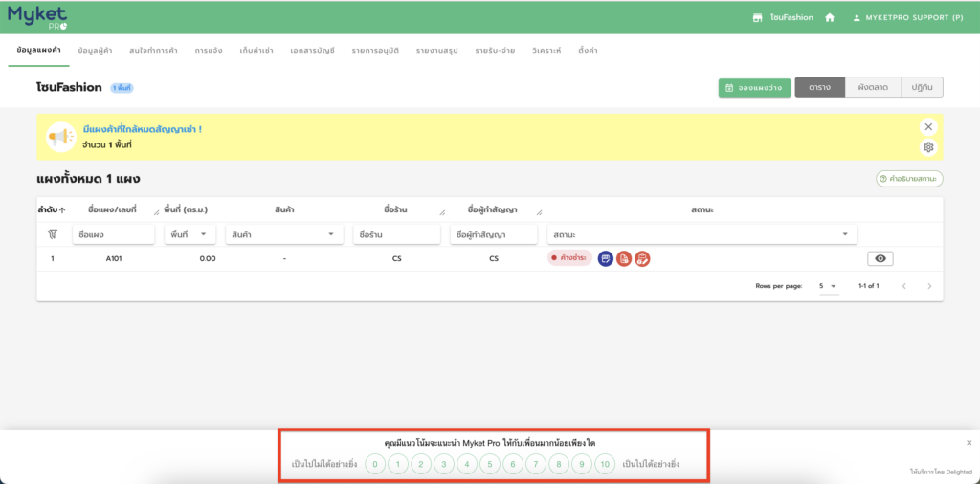Screen dimensions: 980x484
Task: Open the settings gear in yellow banner
Action: pyautogui.click(x=927, y=147)
